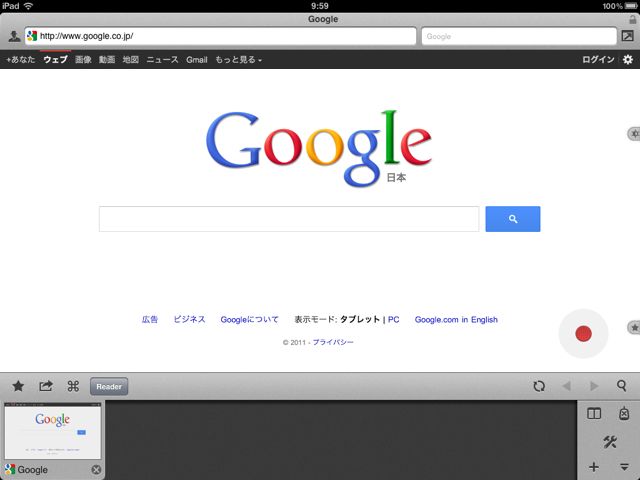
Task: Click the ログイン login link
Action: 598,60
